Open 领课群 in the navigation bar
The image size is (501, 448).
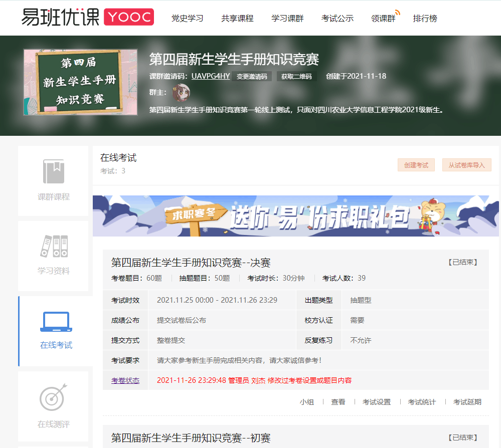(x=383, y=19)
